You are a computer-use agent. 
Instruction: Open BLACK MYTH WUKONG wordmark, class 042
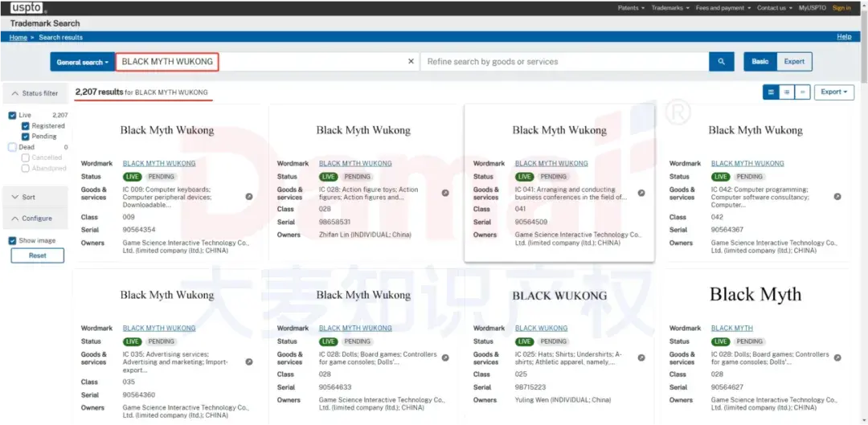(x=747, y=163)
